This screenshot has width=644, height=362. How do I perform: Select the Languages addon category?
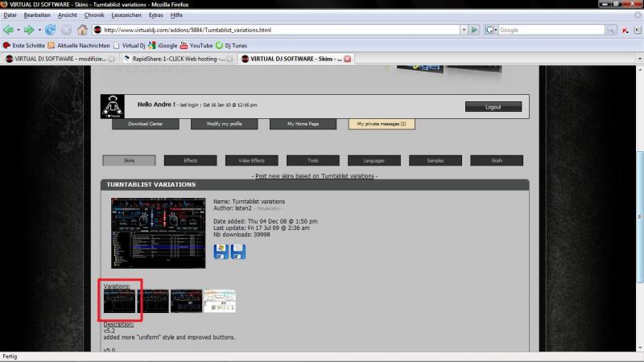click(x=374, y=160)
